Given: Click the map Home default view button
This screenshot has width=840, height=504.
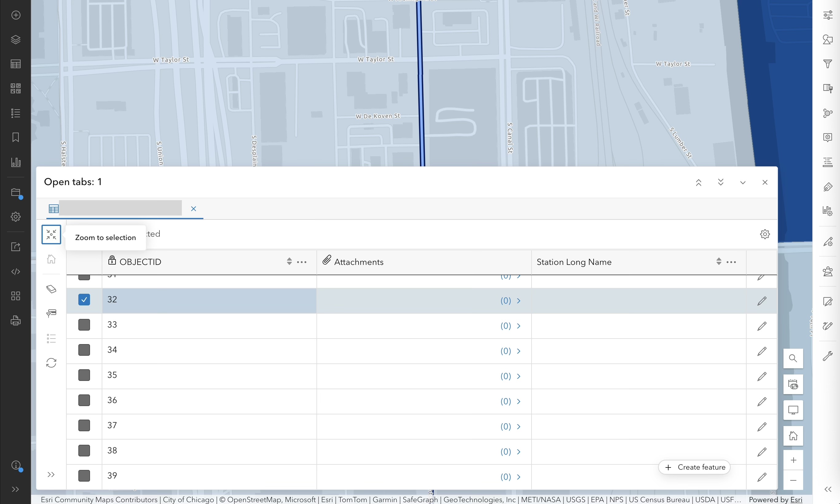Looking at the screenshot, I should click(x=793, y=436).
